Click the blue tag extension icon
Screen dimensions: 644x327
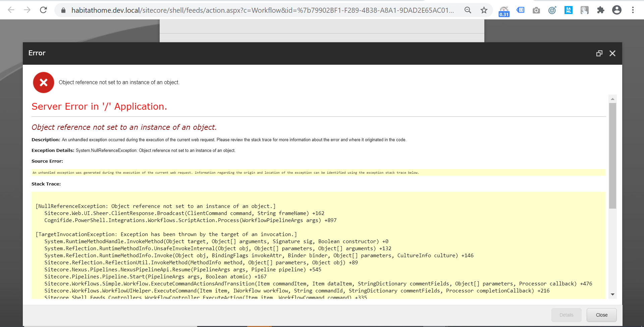[x=520, y=10]
